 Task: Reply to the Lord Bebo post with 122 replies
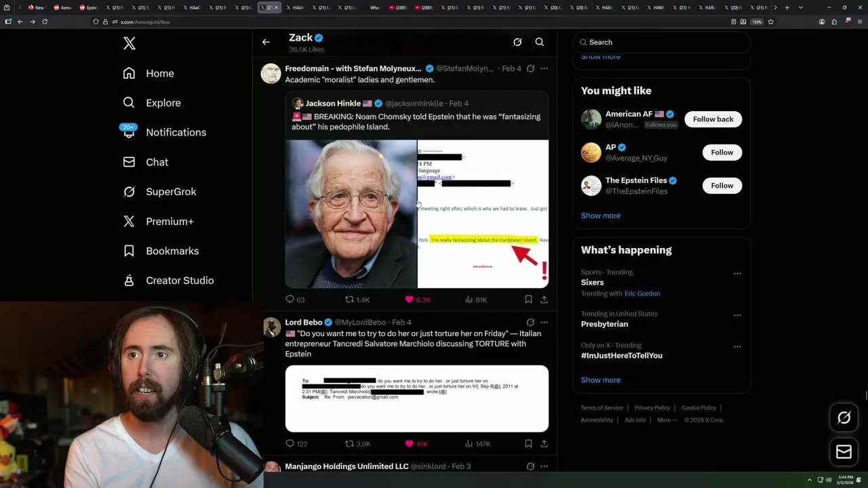click(296, 444)
